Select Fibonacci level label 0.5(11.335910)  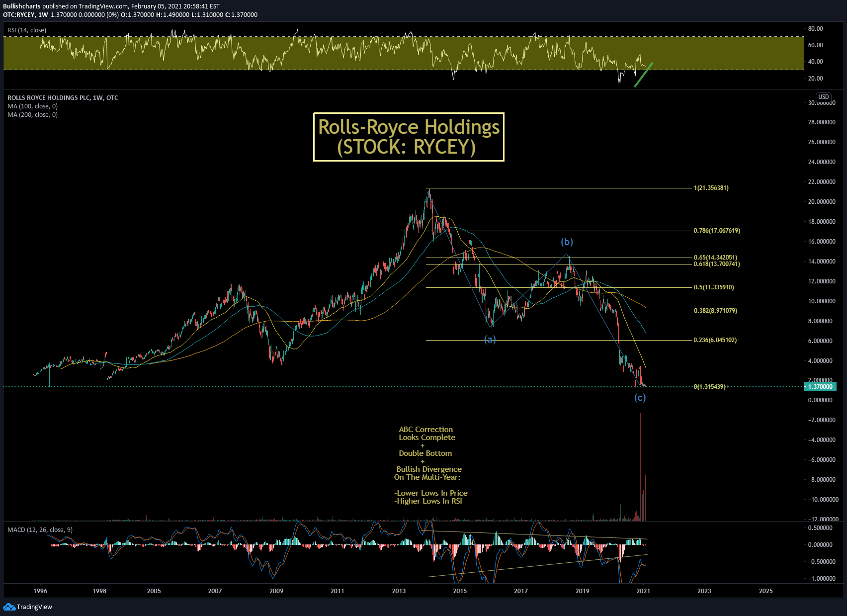tap(714, 287)
